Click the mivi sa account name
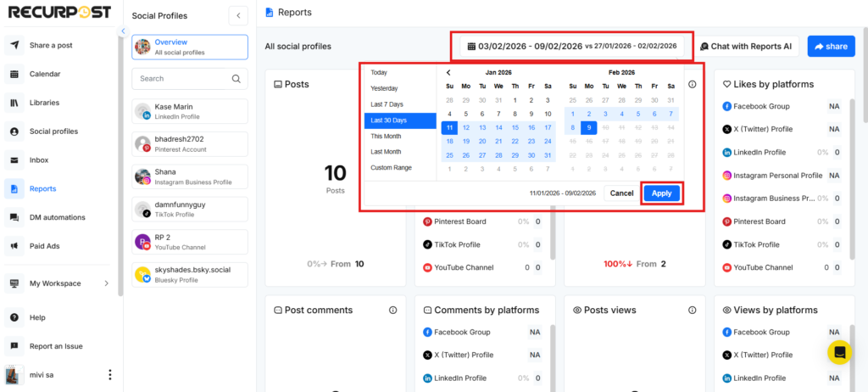 [x=42, y=375]
